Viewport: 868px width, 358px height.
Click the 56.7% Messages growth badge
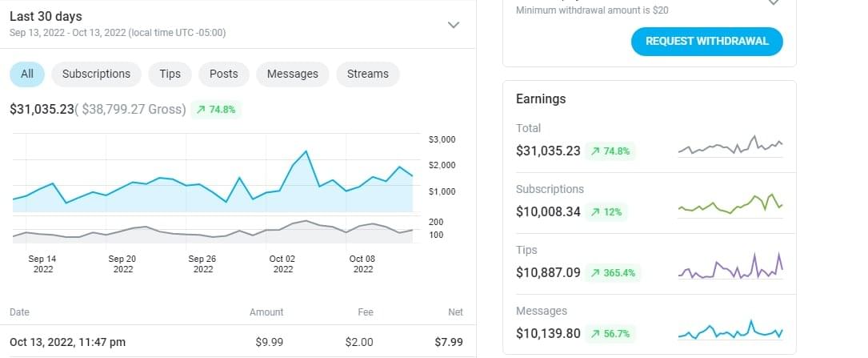pos(610,334)
